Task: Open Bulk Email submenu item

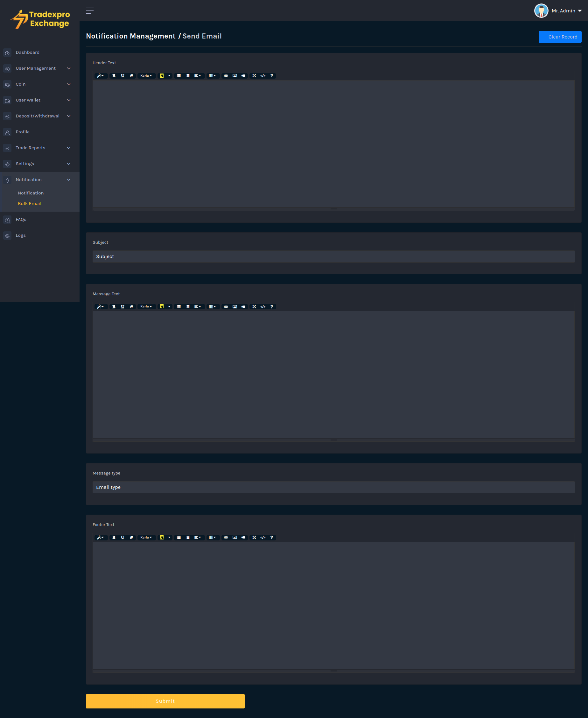Action: 30,203
